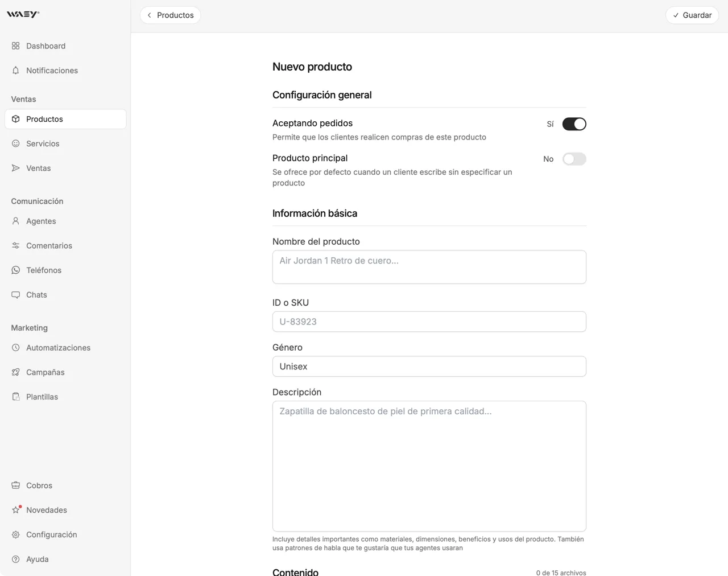The height and width of the screenshot is (576, 728).
Task: Expand the Comentarios sidebar entry
Action: click(49, 245)
